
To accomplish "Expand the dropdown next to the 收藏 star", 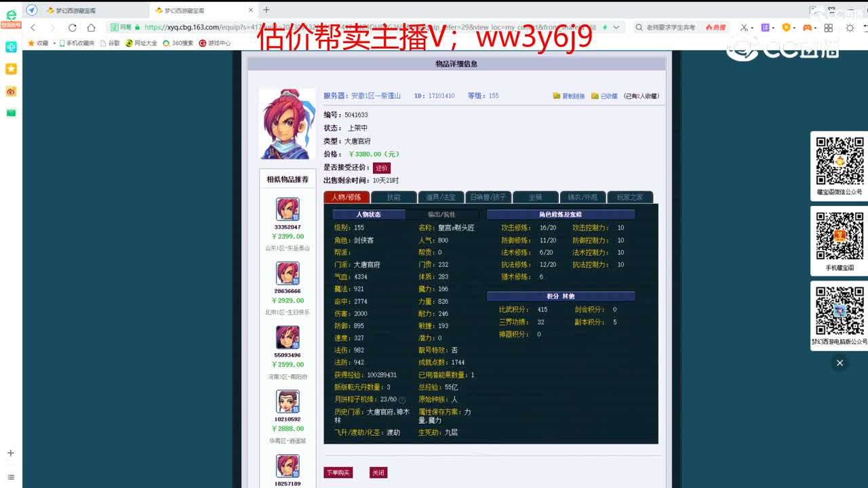I will click(x=54, y=42).
